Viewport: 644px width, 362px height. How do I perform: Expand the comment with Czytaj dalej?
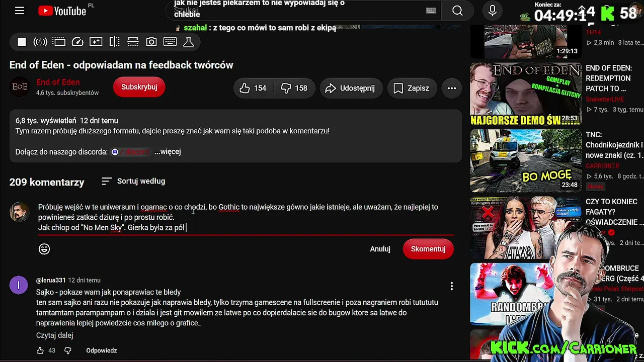tap(54, 335)
